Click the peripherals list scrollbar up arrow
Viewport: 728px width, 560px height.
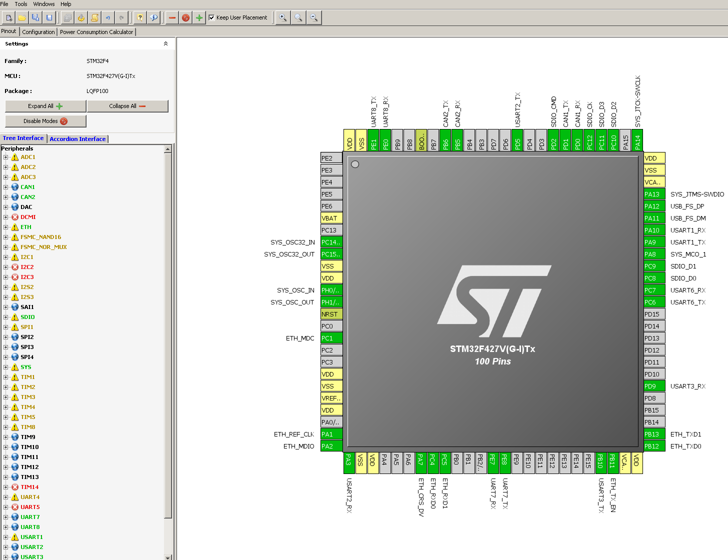(x=168, y=149)
